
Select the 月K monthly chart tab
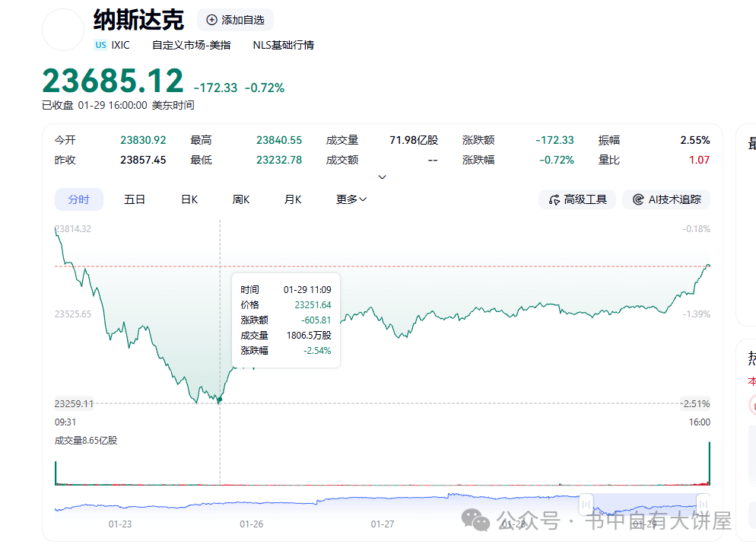click(x=292, y=199)
